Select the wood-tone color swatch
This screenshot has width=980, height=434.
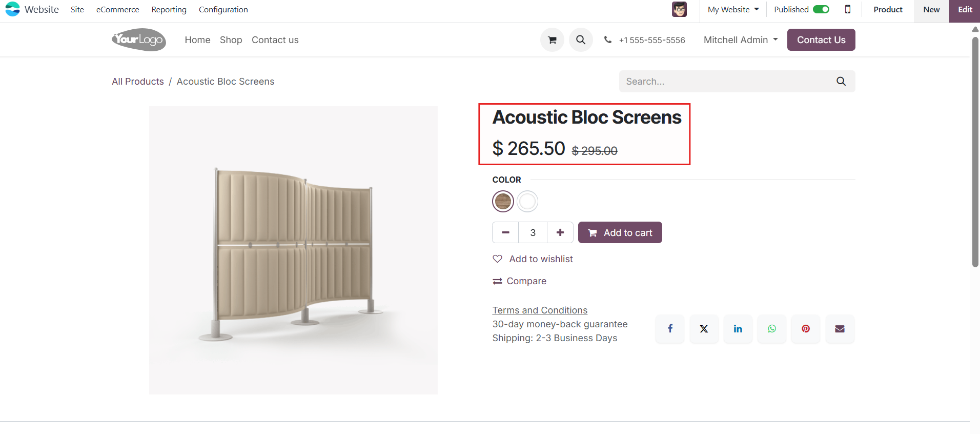[x=503, y=201]
